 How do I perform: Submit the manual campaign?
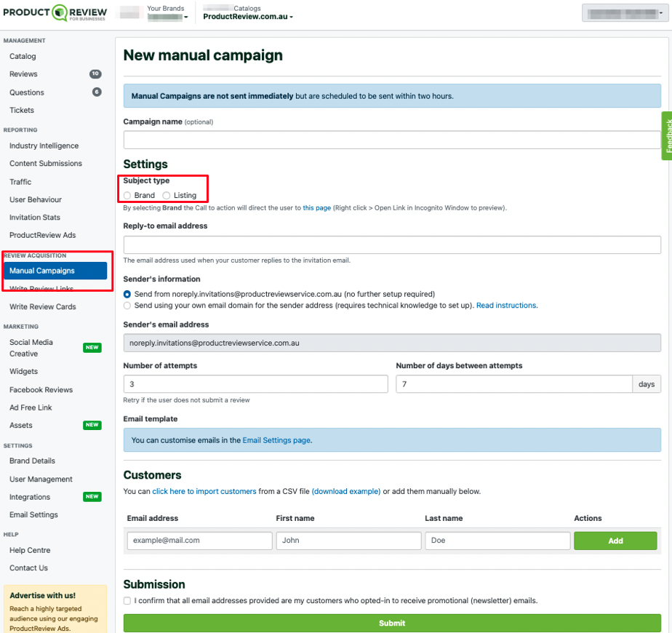coord(392,623)
